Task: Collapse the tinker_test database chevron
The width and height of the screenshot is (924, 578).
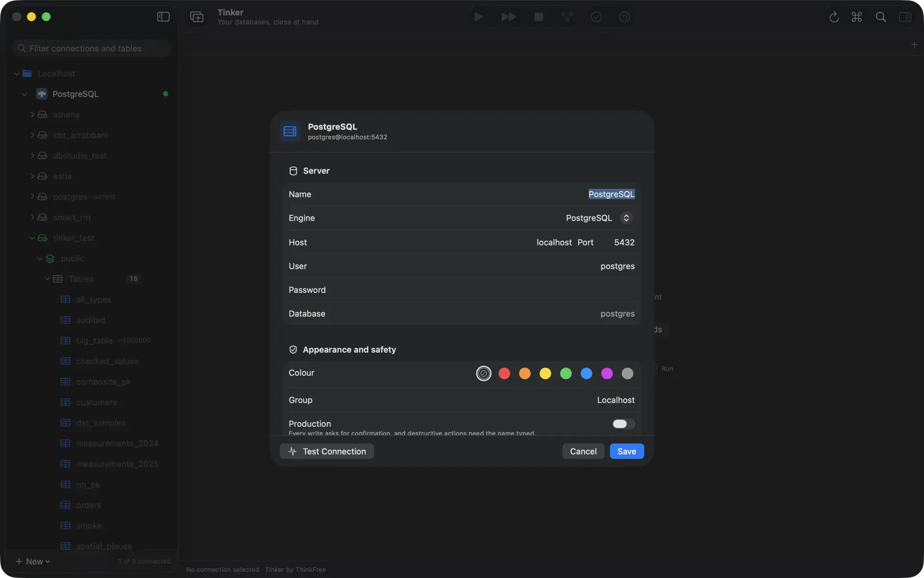Action: 32,238
